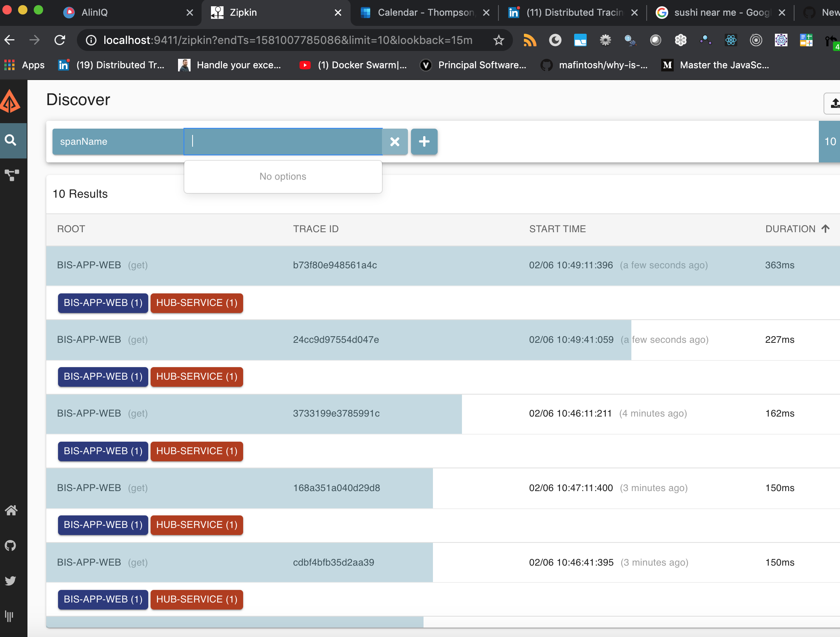The image size is (840, 637).
Task: Open Zipkin's Twitter from the sidebar
Action: [11, 581]
